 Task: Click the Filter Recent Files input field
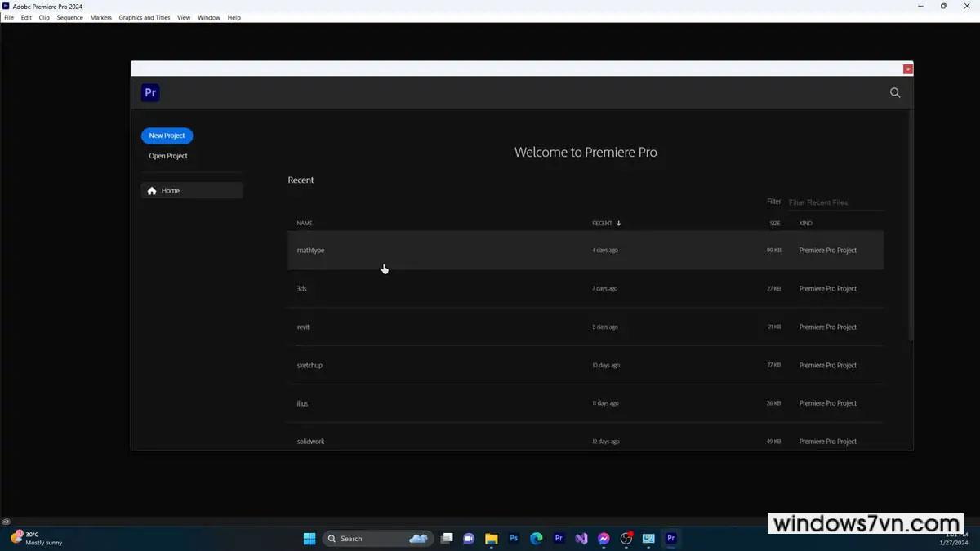click(835, 202)
